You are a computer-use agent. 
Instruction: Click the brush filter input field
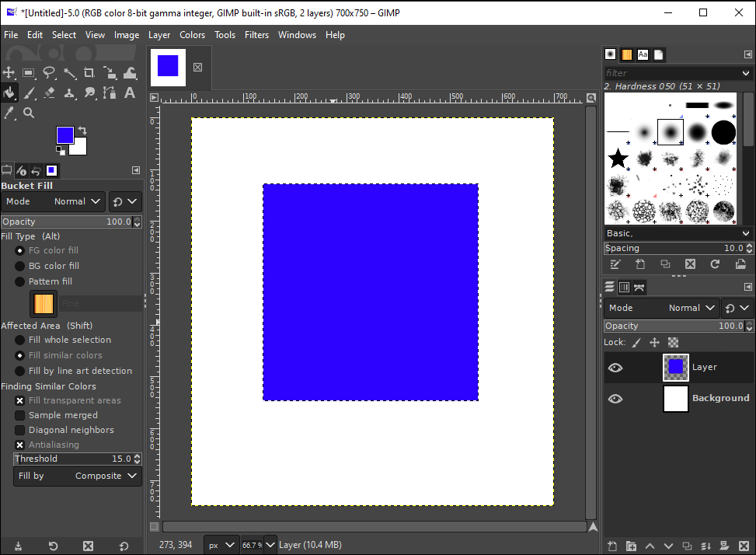click(668, 73)
